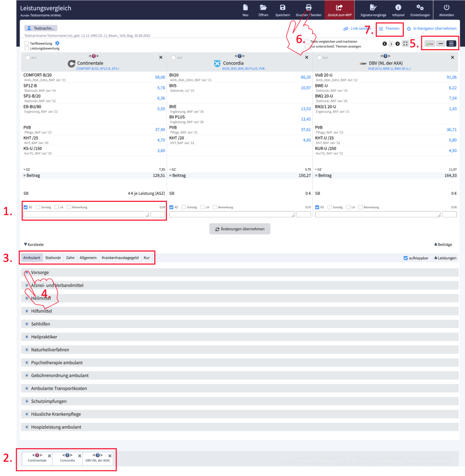
Task: Remove the Continentale chip in the bottom bar
Action: coord(49,456)
